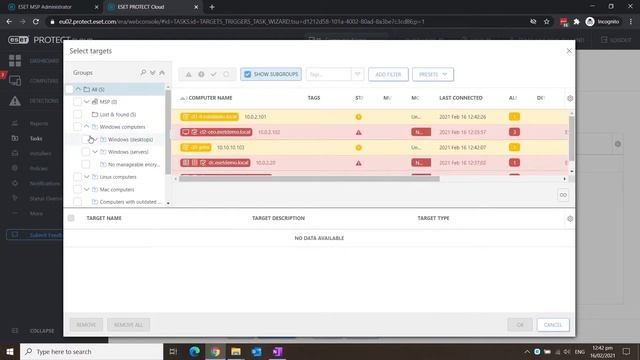
Task: Toggle the unmanaged circle status filter
Action: [x=226, y=74]
